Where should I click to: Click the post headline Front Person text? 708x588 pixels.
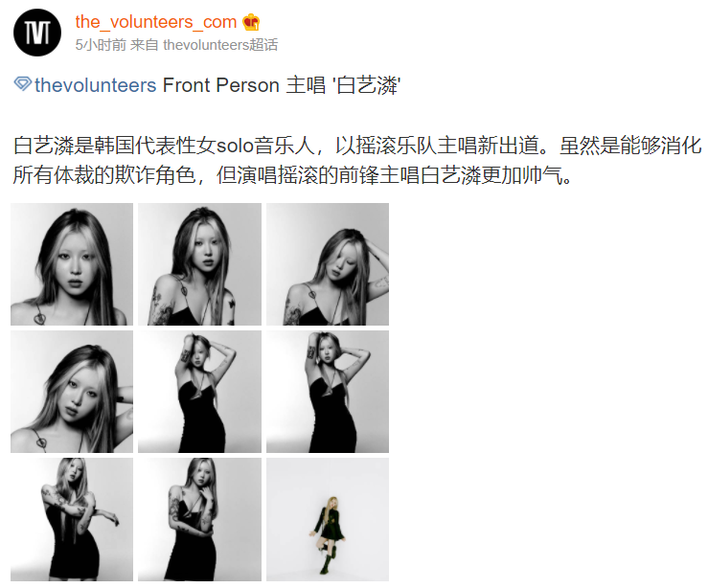[220, 85]
